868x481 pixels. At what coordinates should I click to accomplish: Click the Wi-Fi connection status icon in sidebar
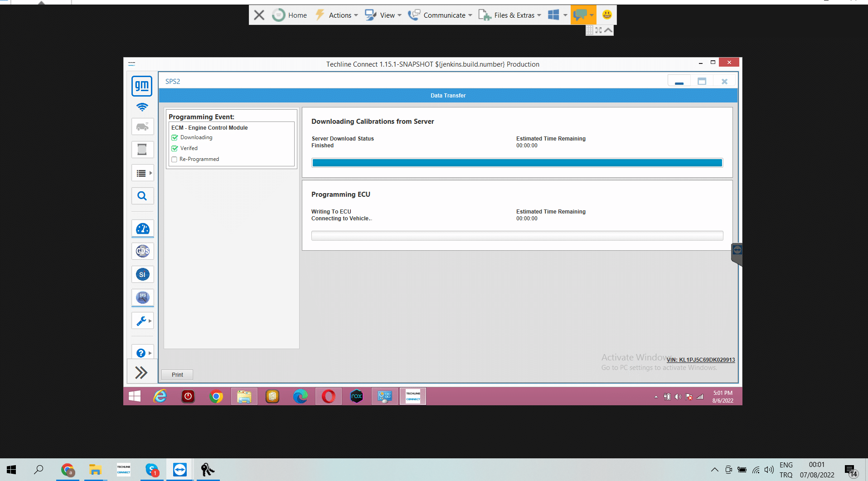tap(142, 107)
